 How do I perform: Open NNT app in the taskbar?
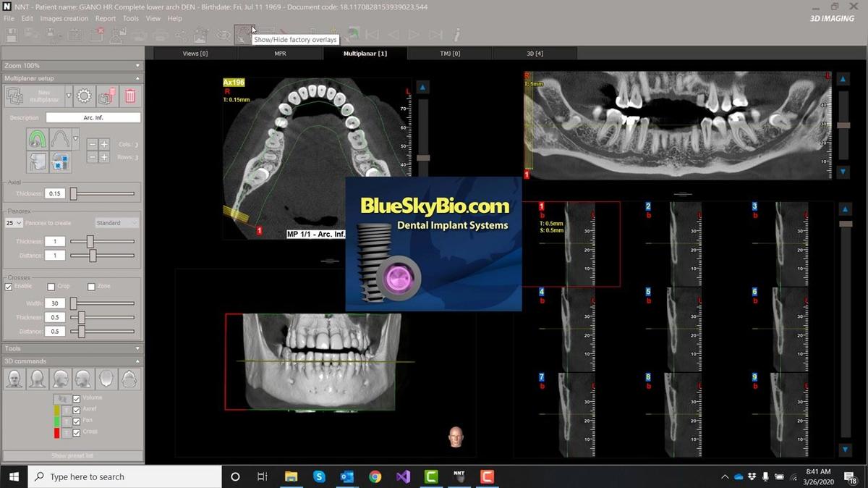click(x=459, y=476)
